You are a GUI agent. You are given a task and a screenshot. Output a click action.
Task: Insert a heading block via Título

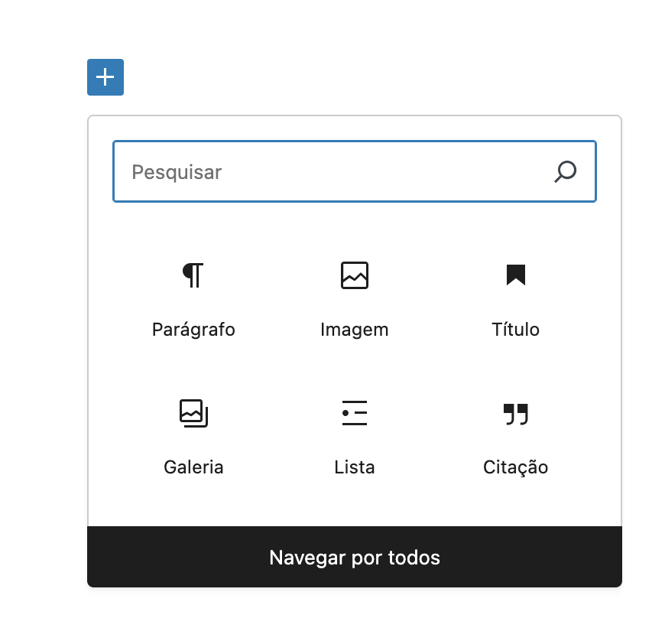[516, 298]
